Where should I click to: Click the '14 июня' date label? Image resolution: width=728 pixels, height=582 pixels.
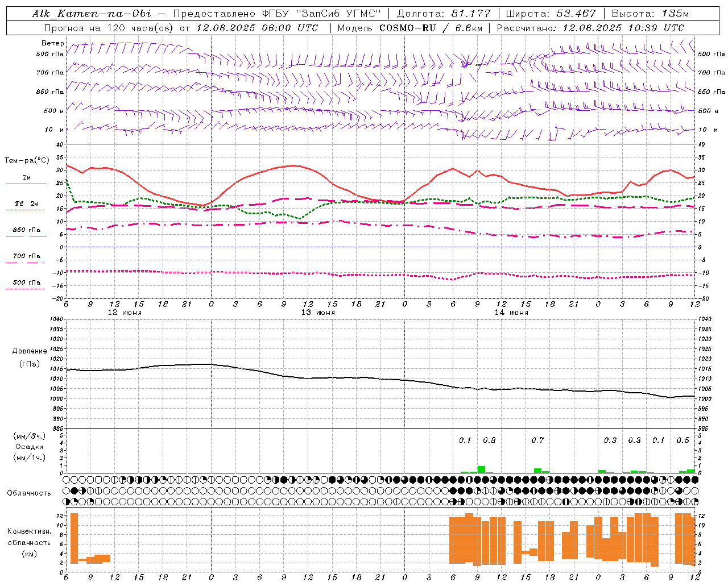pyautogui.click(x=511, y=313)
